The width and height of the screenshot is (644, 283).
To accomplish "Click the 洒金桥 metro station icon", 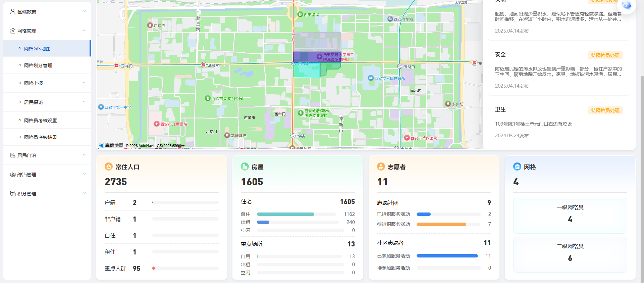I will coord(204,65).
